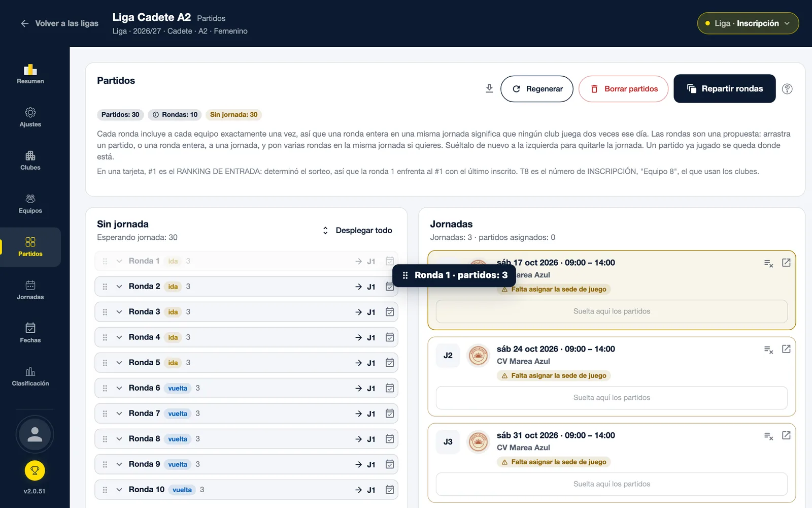Image resolution: width=812 pixels, height=508 pixels.
Task: Open J2 jornada in external view icon
Action: pyautogui.click(x=786, y=349)
